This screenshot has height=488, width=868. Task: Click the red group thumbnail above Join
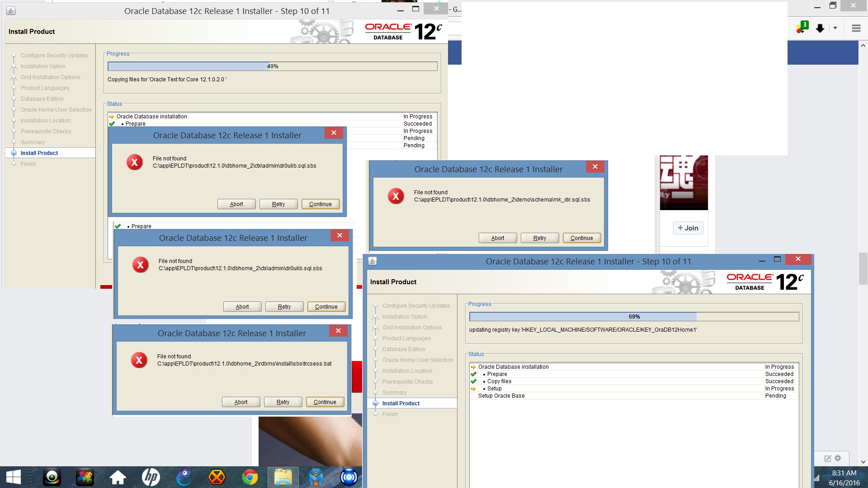(684, 183)
